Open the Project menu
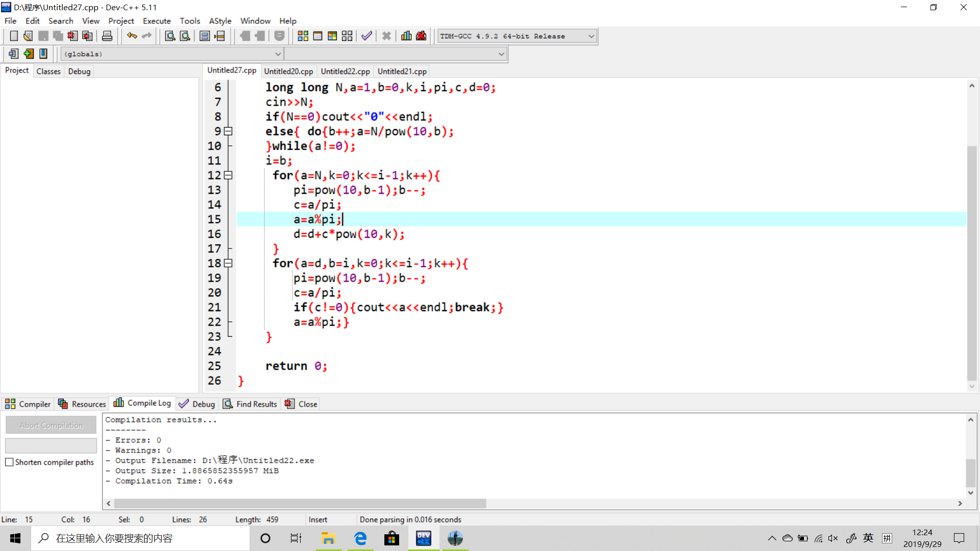Image resolution: width=980 pixels, height=551 pixels. click(121, 21)
